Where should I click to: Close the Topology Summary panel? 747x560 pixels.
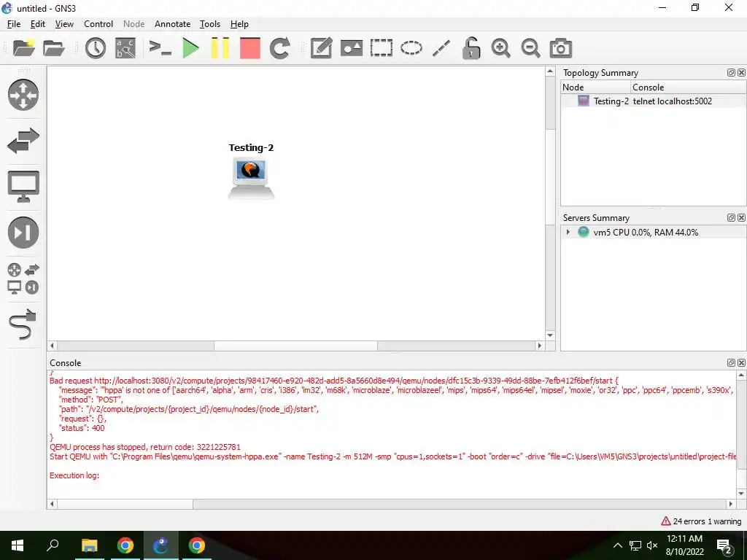click(741, 72)
